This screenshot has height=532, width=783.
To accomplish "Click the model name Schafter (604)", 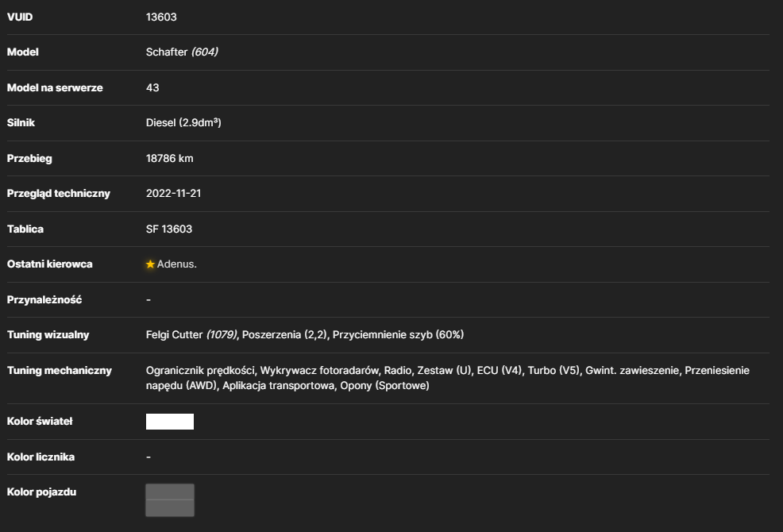I will point(182,52).
